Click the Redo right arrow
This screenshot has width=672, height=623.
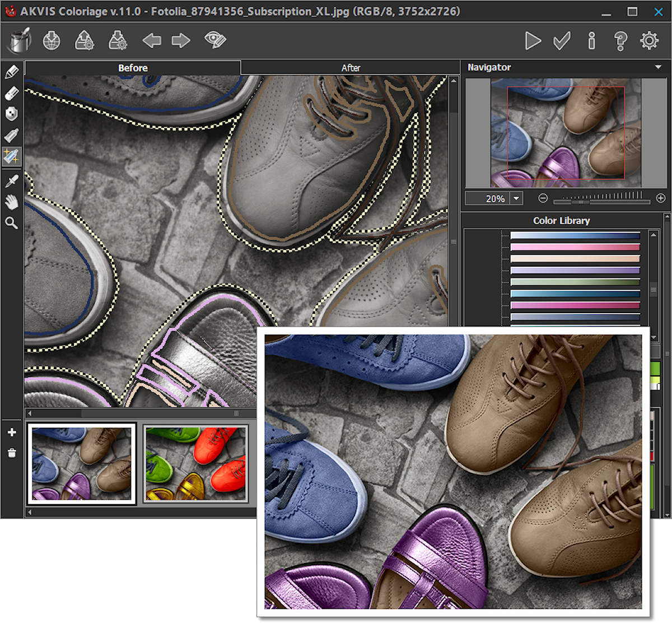pyautogui.click(x=180, y=40)
